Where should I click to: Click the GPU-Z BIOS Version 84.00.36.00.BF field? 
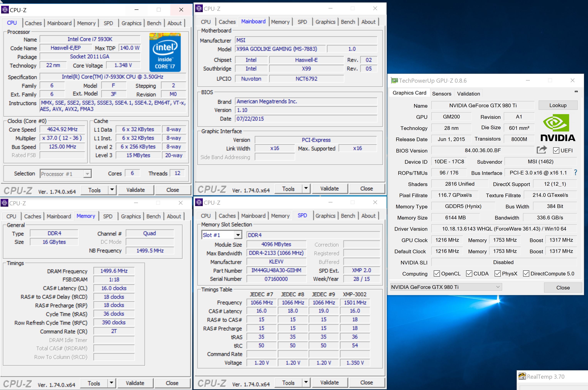click(482, 150)
